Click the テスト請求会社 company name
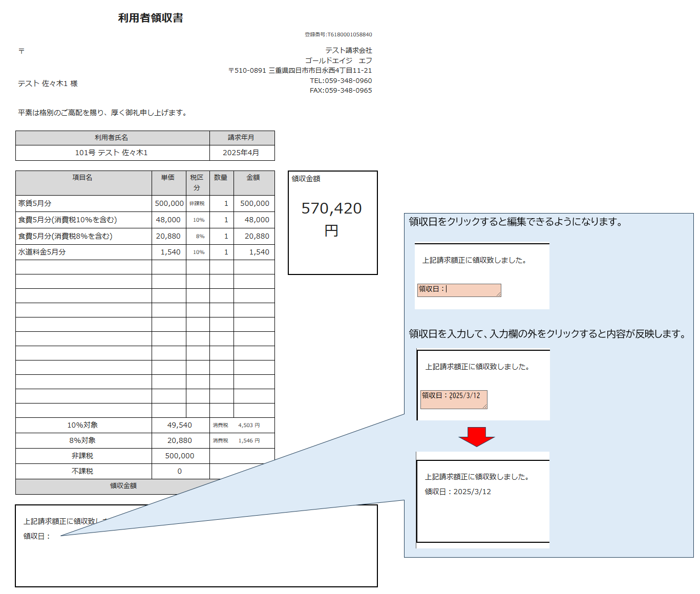700x594 pixels. 349,50
